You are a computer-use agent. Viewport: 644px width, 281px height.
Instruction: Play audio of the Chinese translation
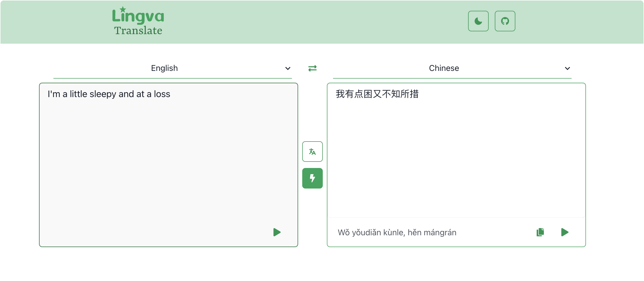pyautogui.click(x=565, y=232)
